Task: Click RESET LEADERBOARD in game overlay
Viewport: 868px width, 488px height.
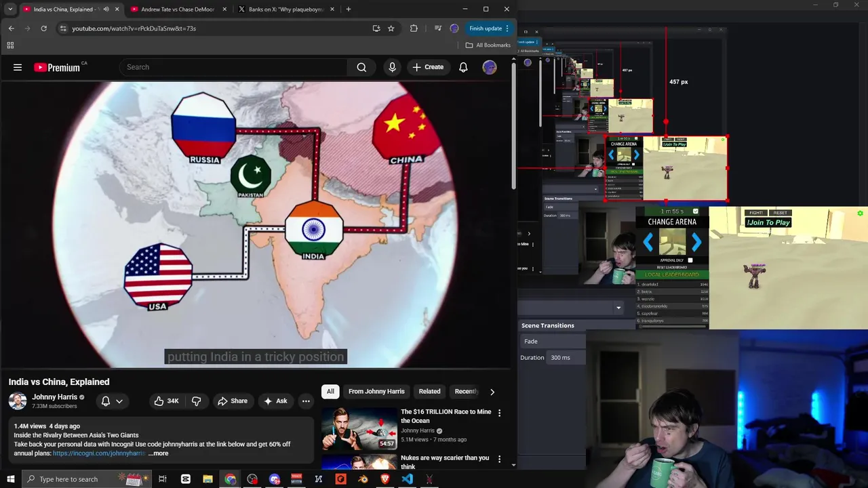Action: [x=672, y=268]
